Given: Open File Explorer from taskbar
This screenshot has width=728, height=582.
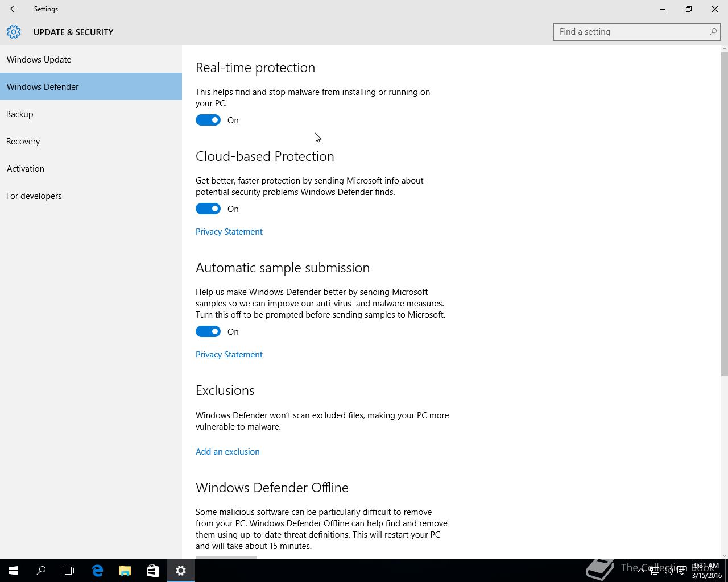Looking at the screenshot, I should 125,571.
